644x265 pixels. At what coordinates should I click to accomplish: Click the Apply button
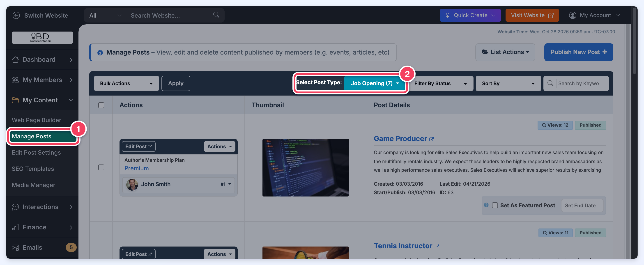point(176,83)
